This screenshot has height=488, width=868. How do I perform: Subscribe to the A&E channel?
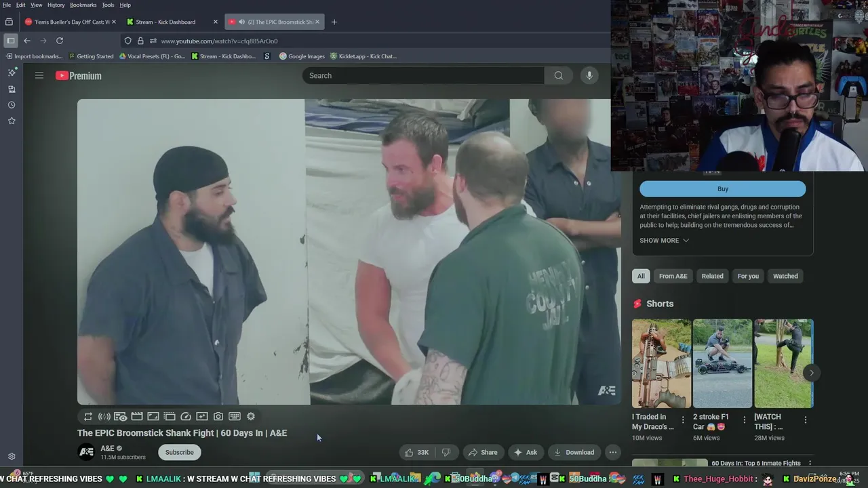click(x=180, y=452)
